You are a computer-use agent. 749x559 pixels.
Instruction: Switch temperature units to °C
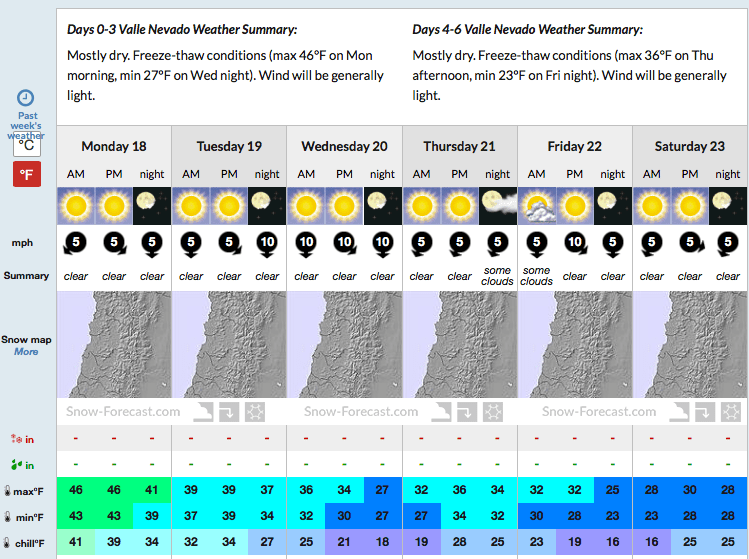pyautogui.click(x=27, y=145)
